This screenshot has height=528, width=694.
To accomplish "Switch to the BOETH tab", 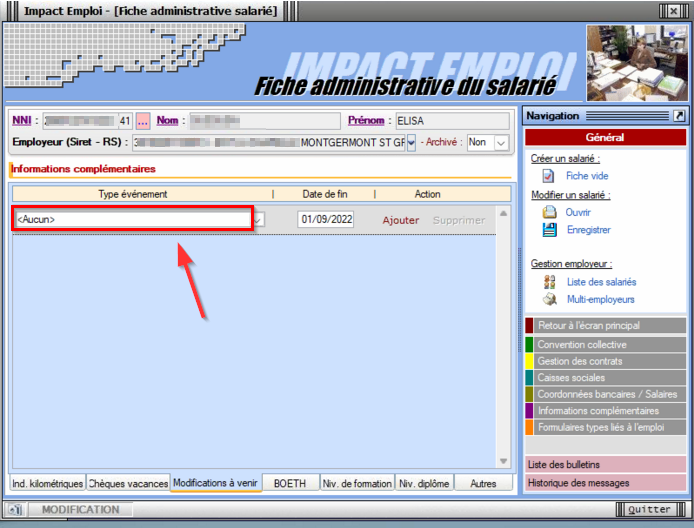I will coord(290,483).
